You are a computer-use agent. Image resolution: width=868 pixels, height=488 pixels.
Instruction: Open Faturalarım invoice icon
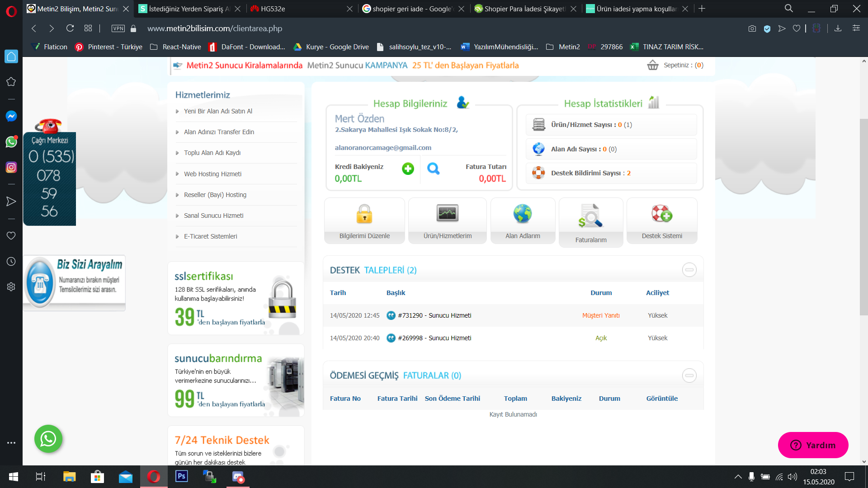click(x=590, y=216)
